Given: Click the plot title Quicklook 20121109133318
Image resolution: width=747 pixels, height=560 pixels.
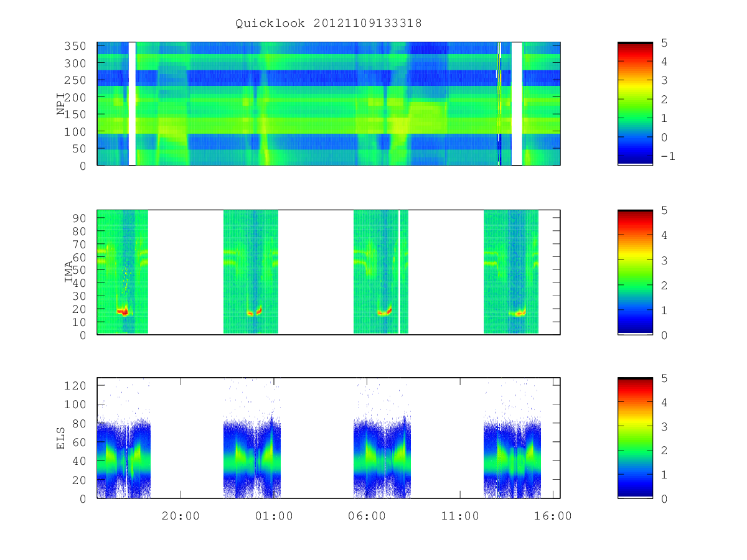Looking at the screenshot, I should coord(328,23).
